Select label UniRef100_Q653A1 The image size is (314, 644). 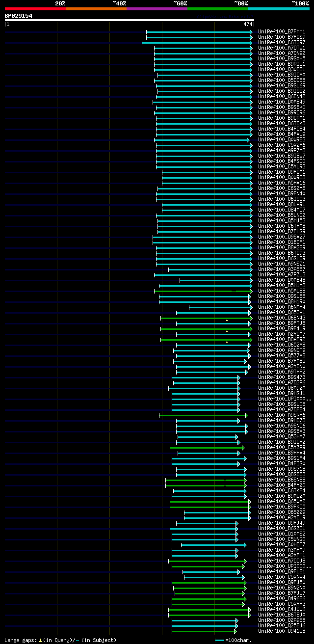click(282, 312)
